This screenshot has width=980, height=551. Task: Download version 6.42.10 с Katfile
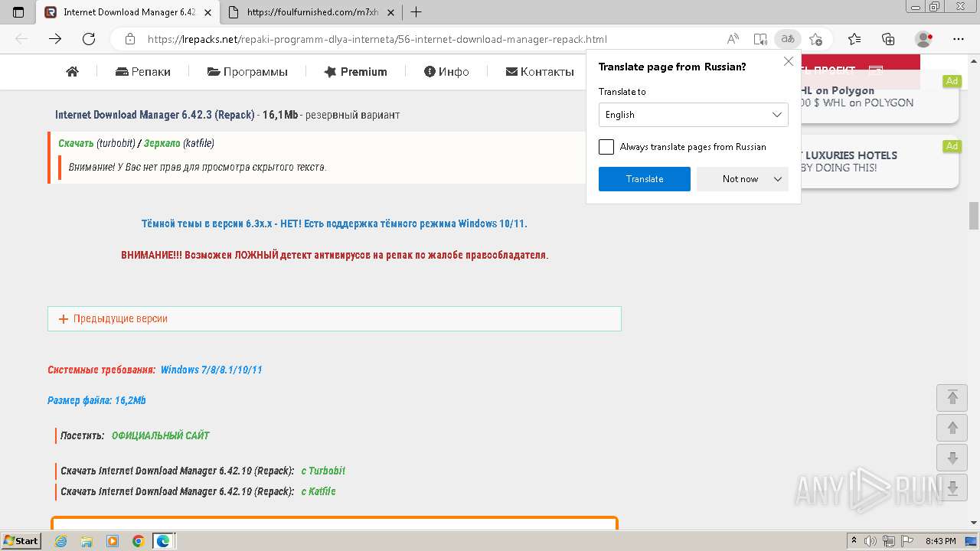coord(318,491)
